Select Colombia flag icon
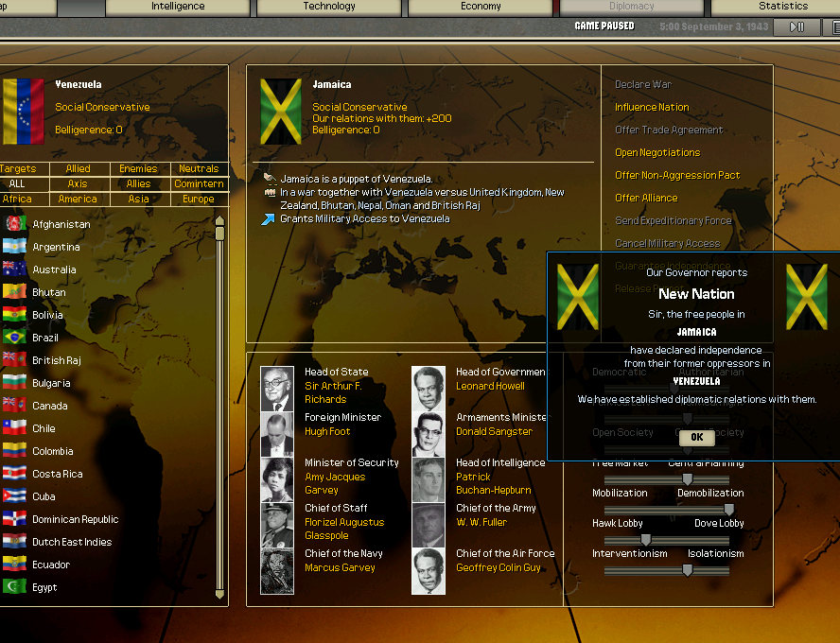 pos(14,451)
